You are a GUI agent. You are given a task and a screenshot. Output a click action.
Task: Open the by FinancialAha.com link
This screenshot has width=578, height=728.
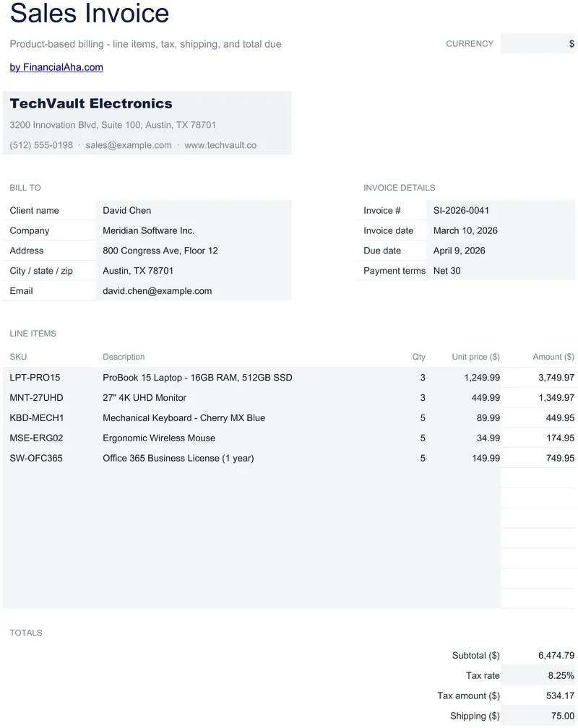pyautogui.click(x=56, y=67)
